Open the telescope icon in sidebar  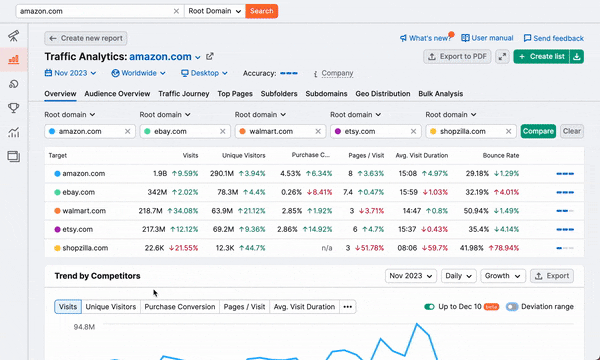click(x=13, y=36)
